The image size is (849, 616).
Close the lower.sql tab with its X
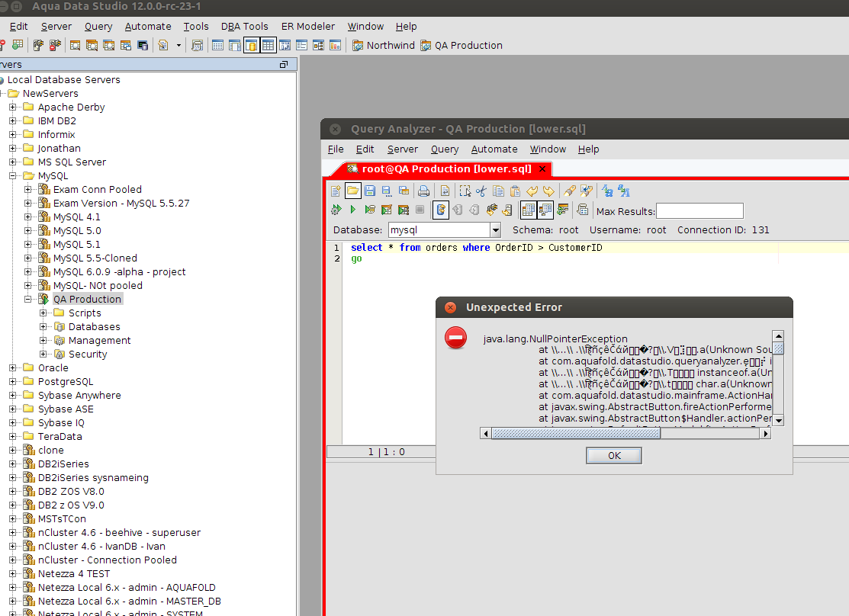(542, 169)
